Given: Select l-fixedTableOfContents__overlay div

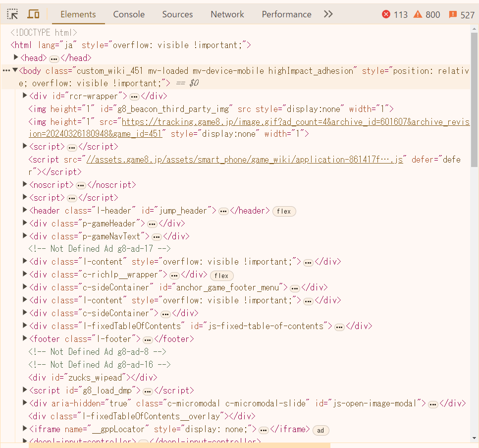Looking at the screenshot, I should (x=142, y=416).
